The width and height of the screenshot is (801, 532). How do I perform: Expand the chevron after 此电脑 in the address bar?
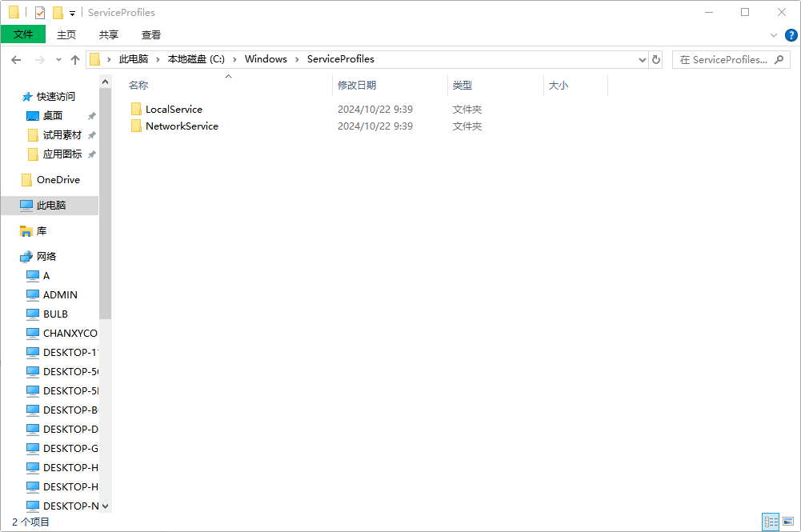click(x=158, y=60)
